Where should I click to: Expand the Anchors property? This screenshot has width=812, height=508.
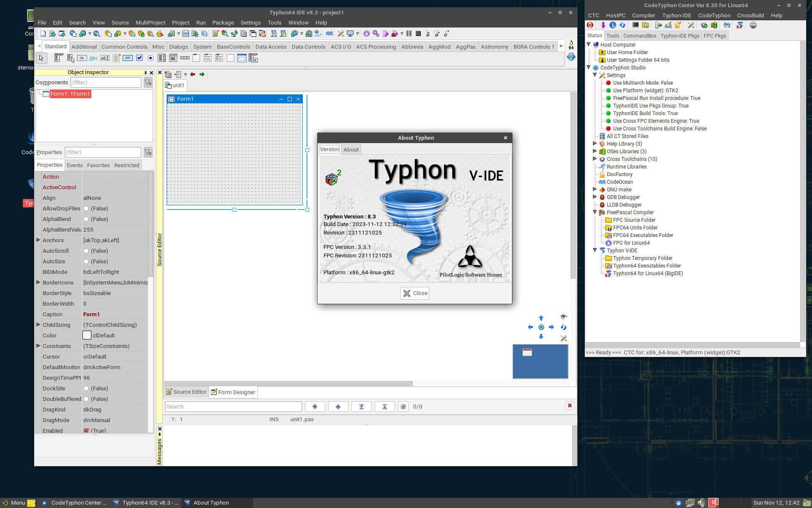[38, 240]
